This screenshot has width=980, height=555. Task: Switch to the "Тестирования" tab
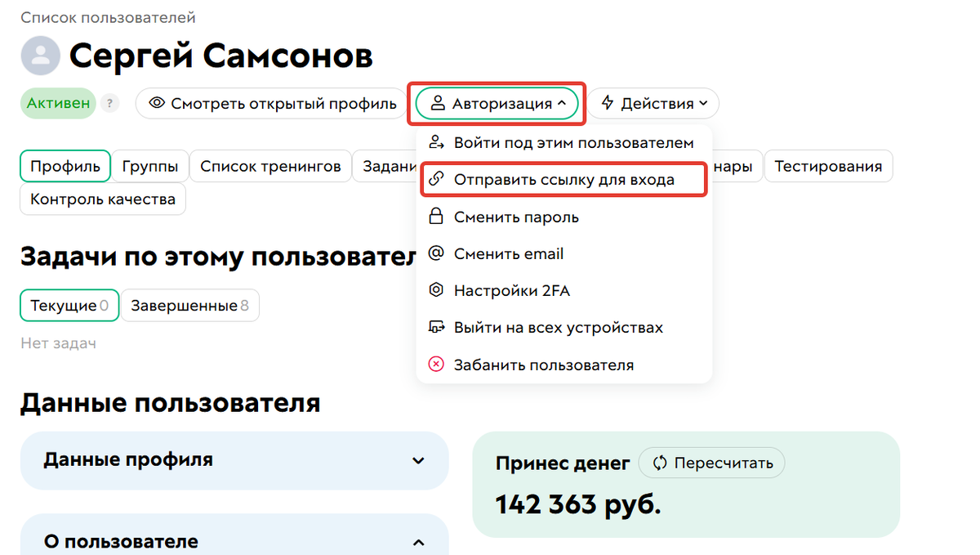point(828,166)
